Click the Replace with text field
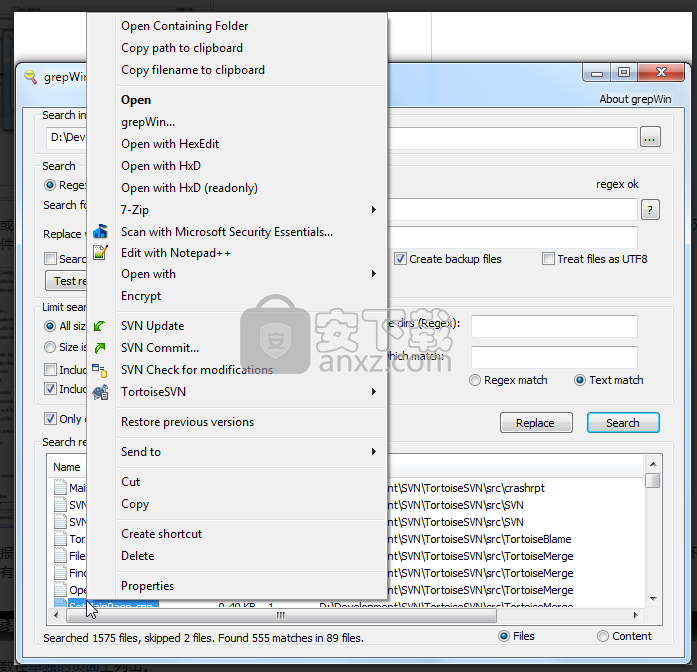Image resolution: width=697 pixels, height=672 pixels. pyautogui.click(x=513, y=237)
